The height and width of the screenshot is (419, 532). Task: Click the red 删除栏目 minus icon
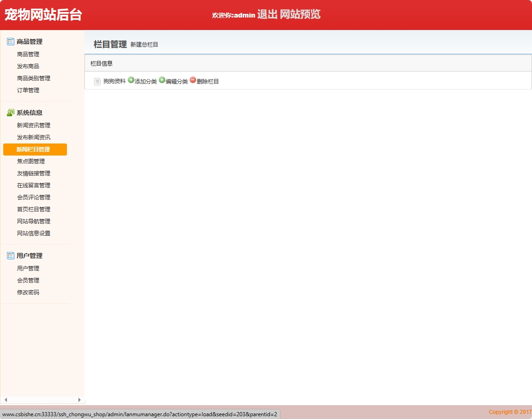click(193, 80)
